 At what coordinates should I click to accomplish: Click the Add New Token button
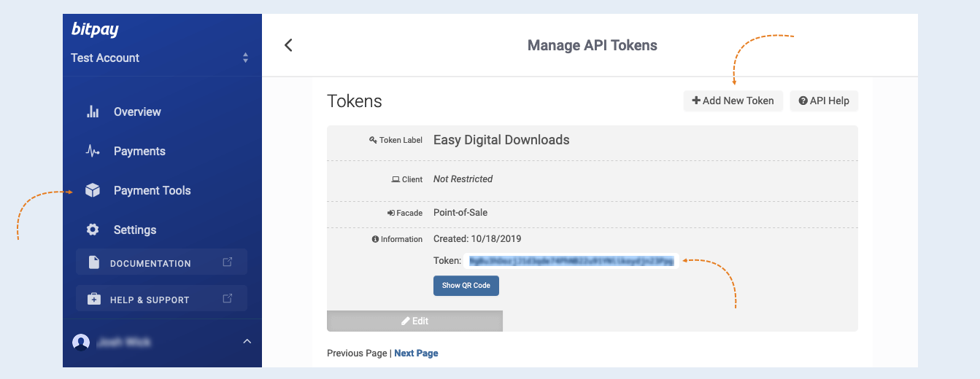tap(733, 101)
